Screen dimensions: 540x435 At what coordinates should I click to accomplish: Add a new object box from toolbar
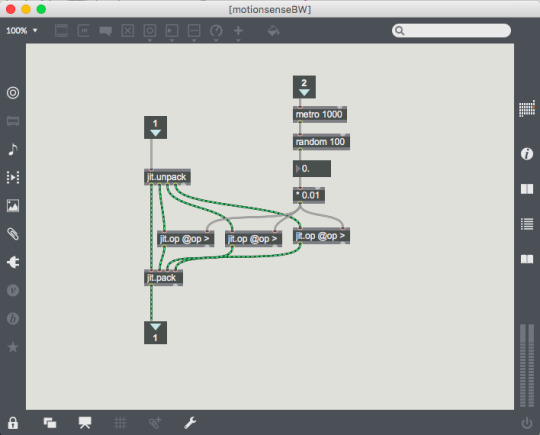point(62,31)
